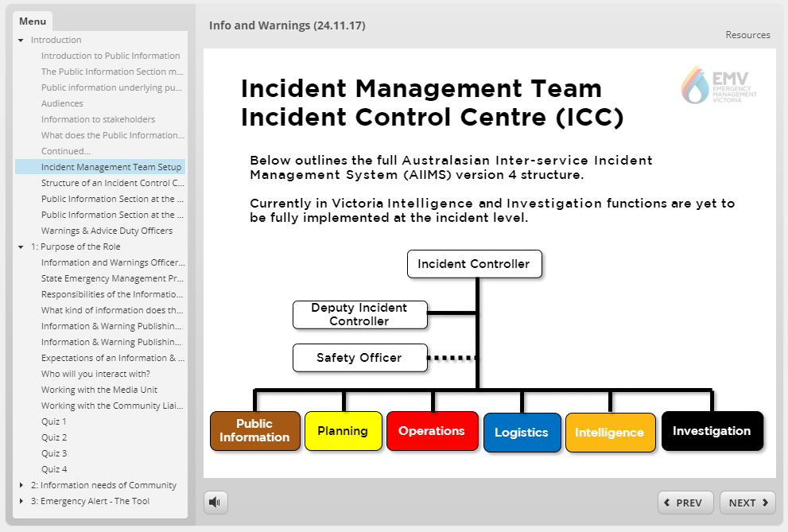Click the Safety Officer box
This screenshot has width=788, height=532.
[359, 358]
